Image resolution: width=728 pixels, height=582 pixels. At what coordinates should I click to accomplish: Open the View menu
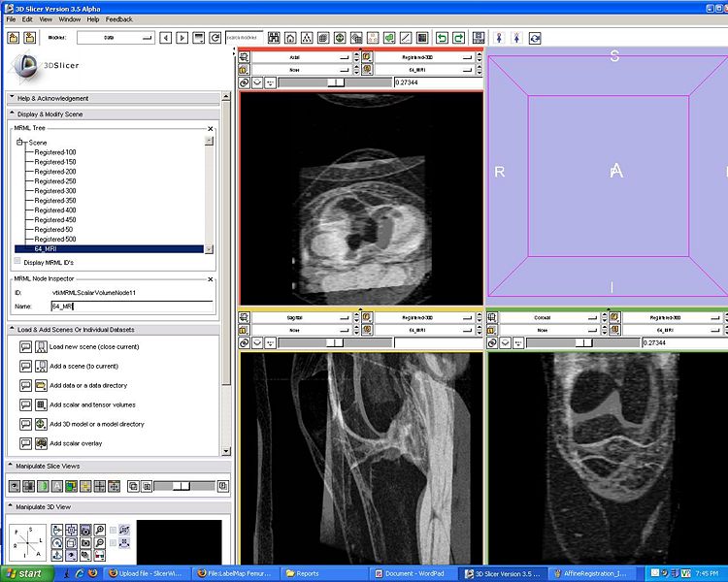coord(45,19)
